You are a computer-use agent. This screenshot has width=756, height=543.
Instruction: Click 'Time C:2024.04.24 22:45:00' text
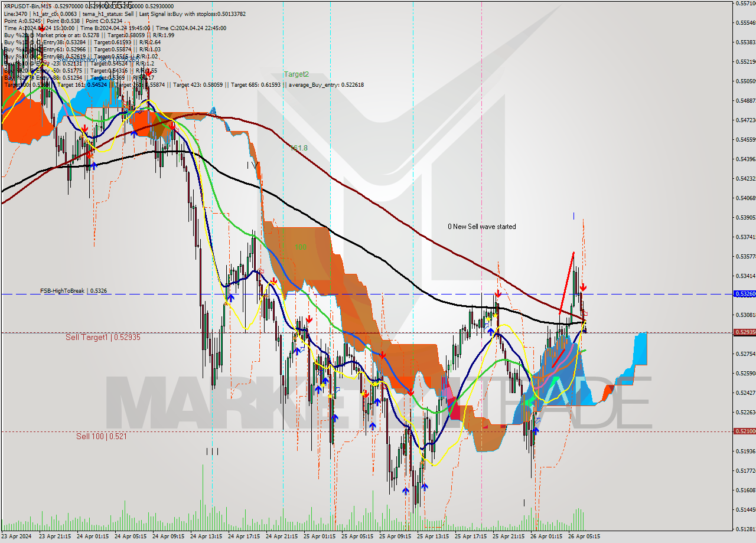pos(191,28)
